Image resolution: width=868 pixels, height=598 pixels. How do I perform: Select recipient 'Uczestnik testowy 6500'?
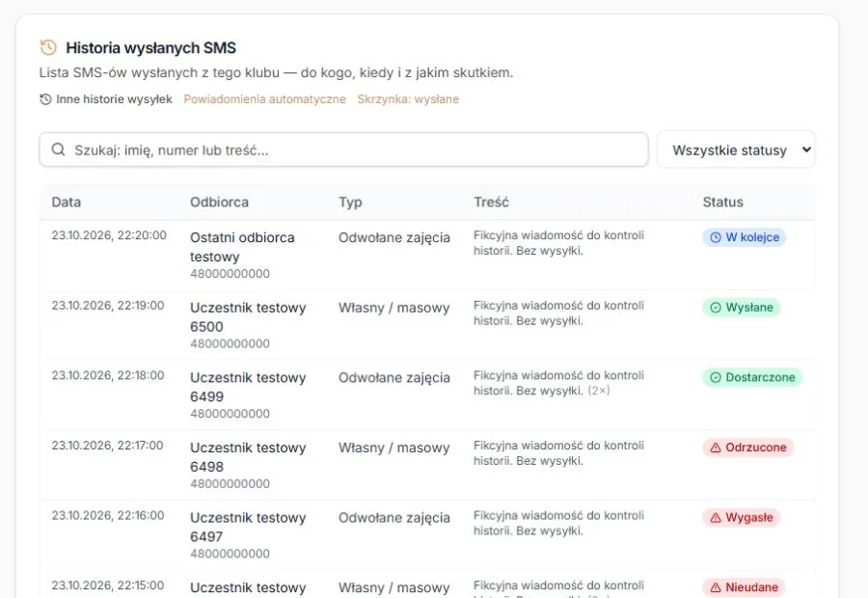click(248, 317)
